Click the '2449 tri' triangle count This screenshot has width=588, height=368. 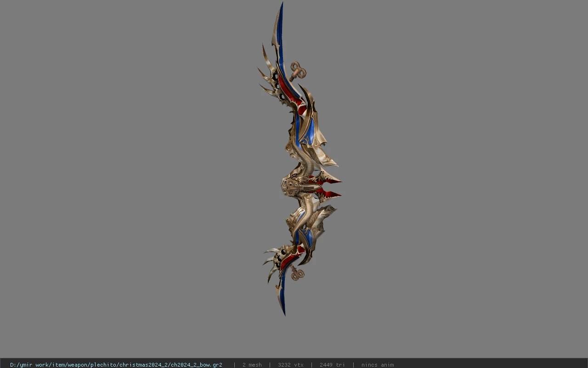332,365
